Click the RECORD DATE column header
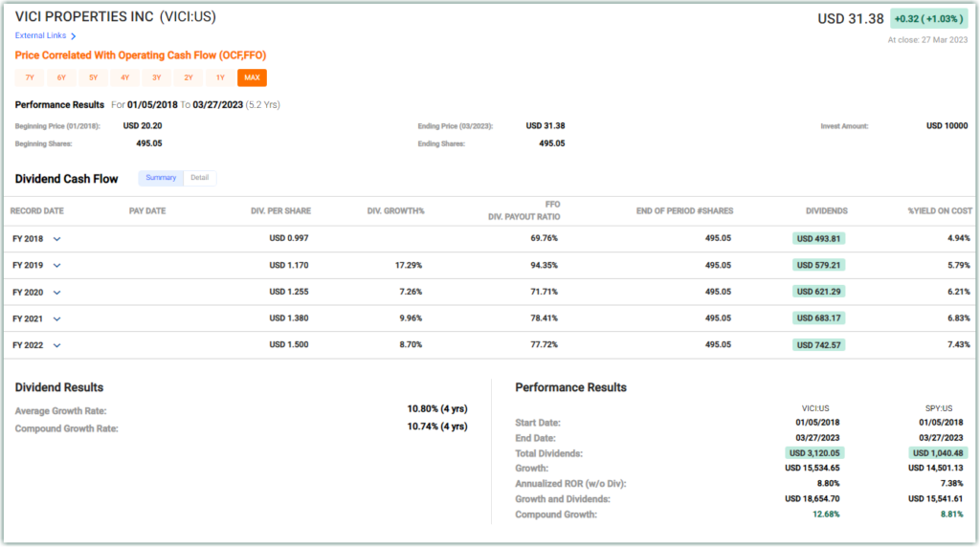The width and height of the screenshot is (980, 547). pyautogui.click(x=37, y=211)
